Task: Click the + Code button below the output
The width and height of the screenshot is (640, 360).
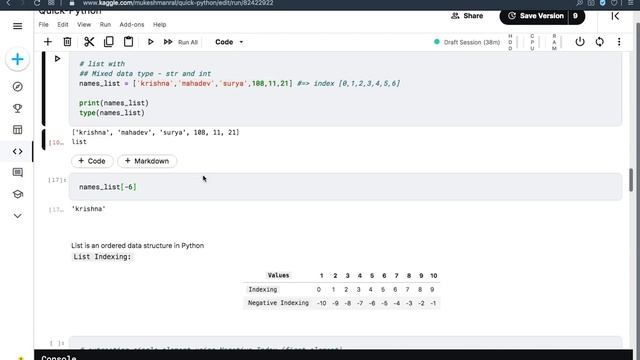Action: tap(92, 161)
